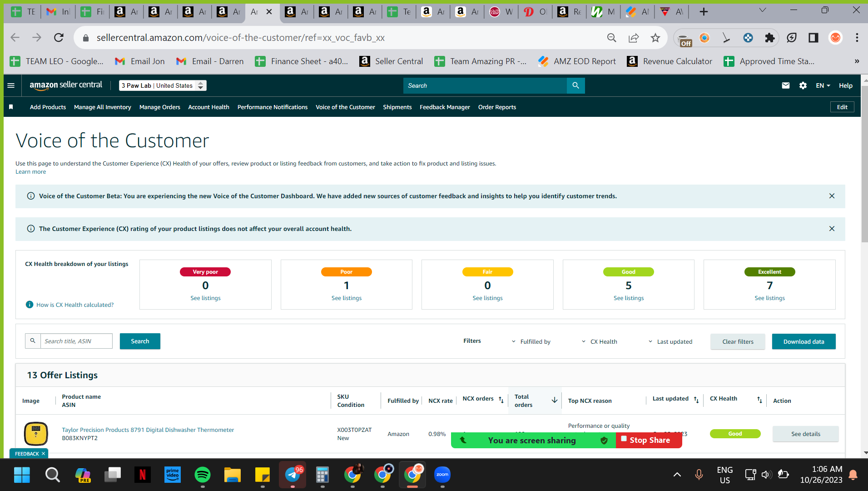This screenshot has height=491, width=868.
Task: Click the bookmark flag icon in the favorites bar
Action: (11, 107)
